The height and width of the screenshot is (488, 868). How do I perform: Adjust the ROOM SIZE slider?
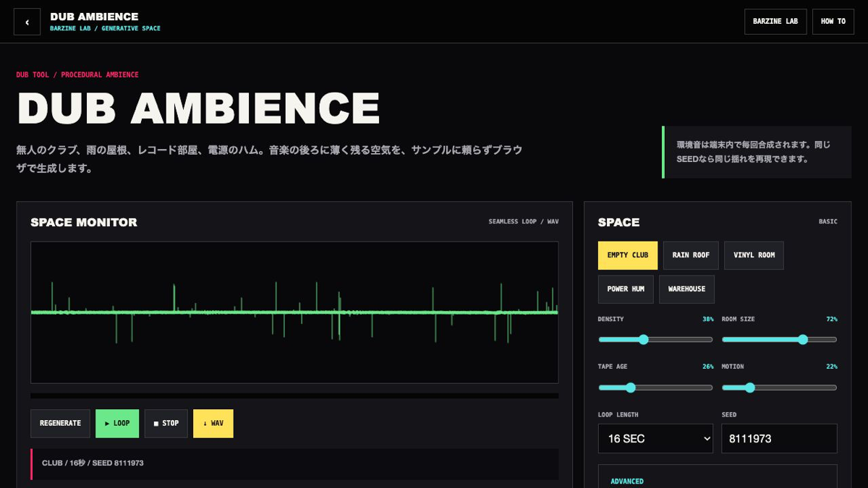click(780, 340)
